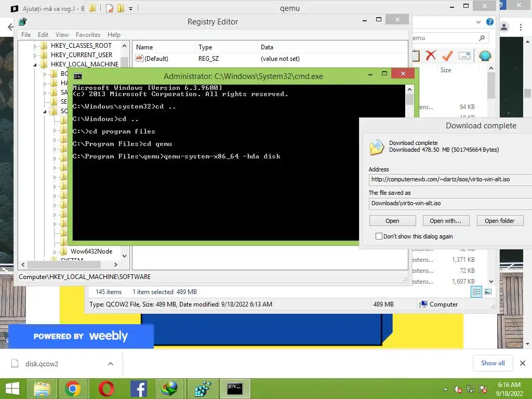The height and width of the screenshot is (399, 532).
Task: Open File Explorer from the taskbar
Action: (42, 389)
